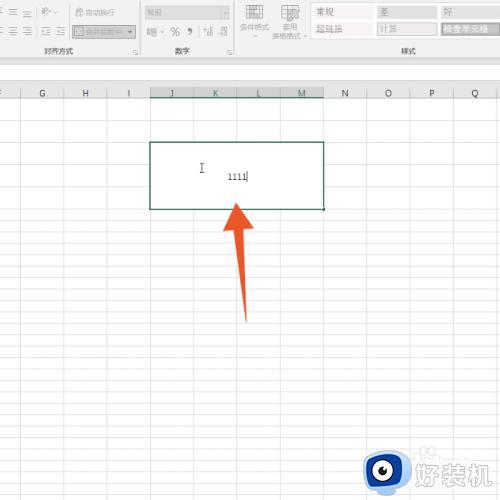Select column M header
Viewport: 500px width, 500px height.
pos(302,93)
